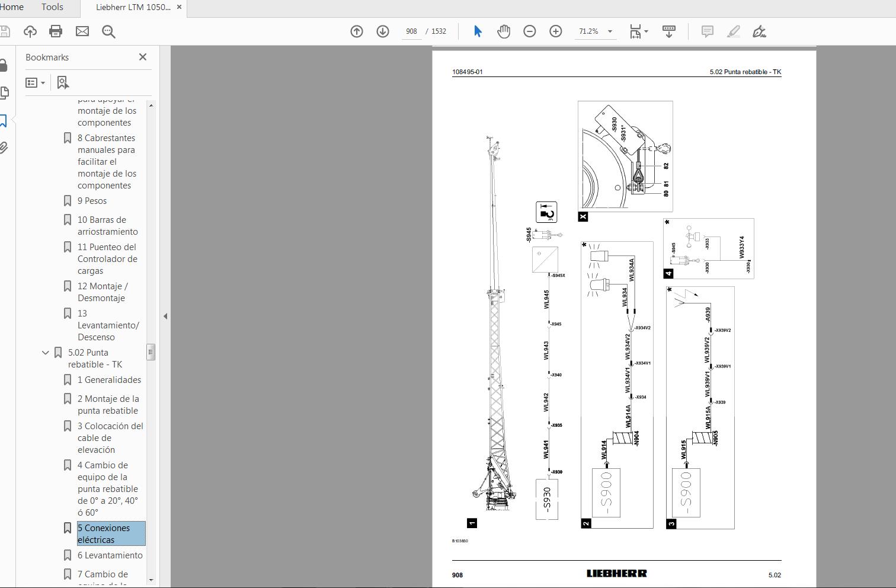Activate the arrow selection tool

click(478, 31)
